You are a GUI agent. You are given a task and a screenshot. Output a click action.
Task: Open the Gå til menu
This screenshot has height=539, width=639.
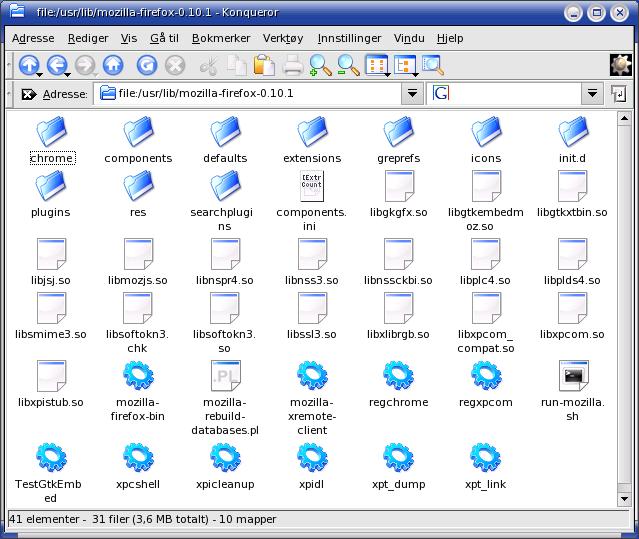pyautogui.click(x=165, y=38)
